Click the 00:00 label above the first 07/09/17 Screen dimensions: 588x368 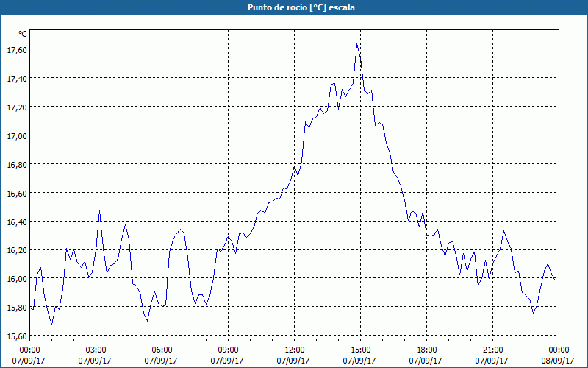tap(29, 350)
